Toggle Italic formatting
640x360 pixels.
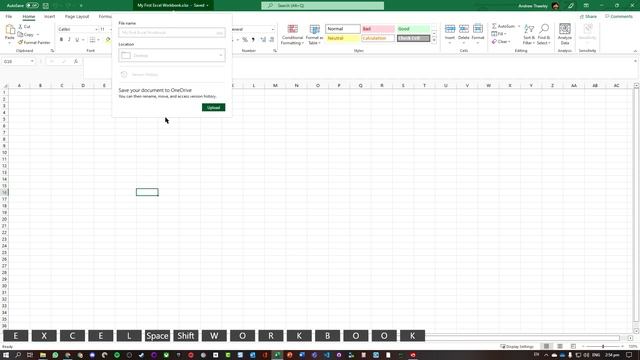[x=69, y=40]
